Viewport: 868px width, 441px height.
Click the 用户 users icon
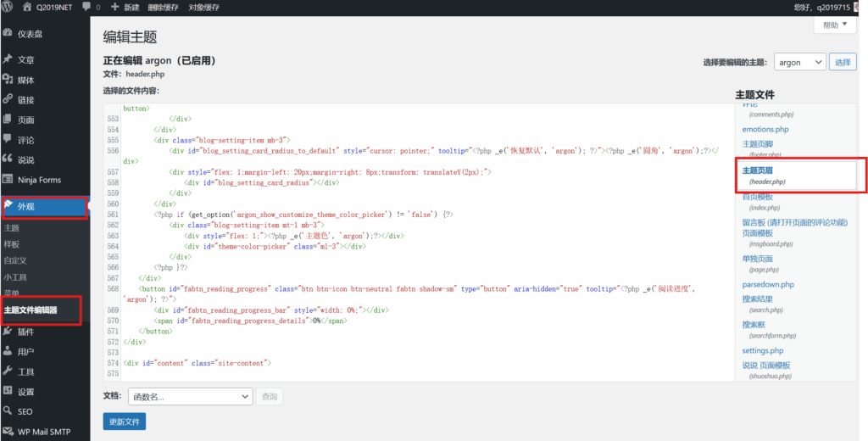8,351
